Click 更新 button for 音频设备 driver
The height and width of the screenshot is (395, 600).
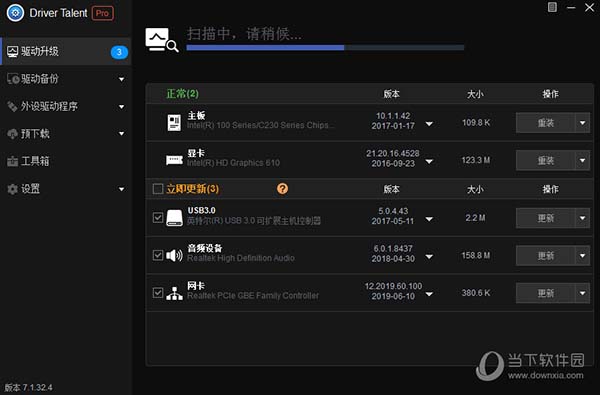545,255
